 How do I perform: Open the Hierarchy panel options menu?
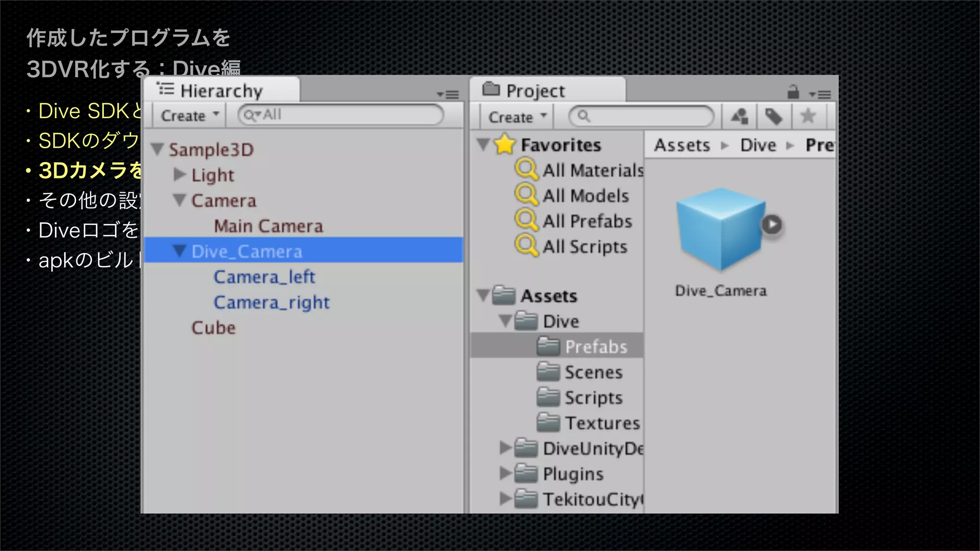(448, 94)
